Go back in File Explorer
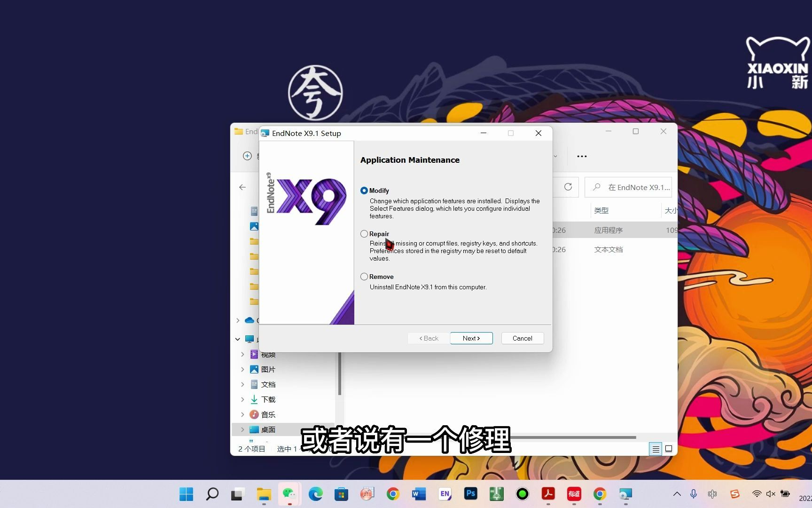 [242, 187]
